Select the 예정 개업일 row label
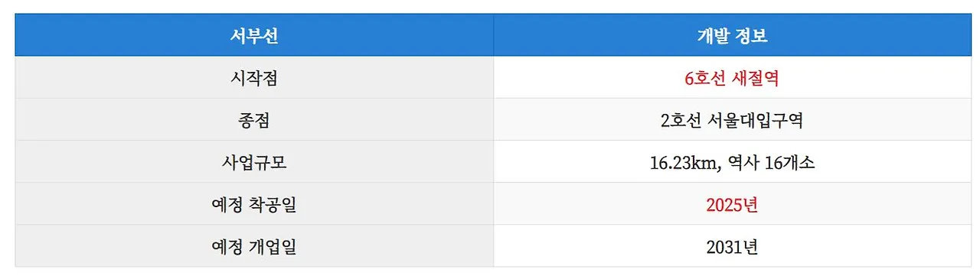 (x=253, y=246)
